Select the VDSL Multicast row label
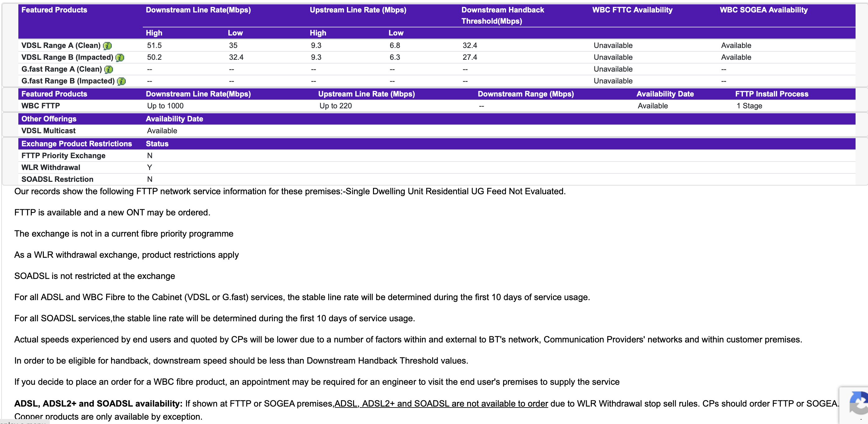 [48, 131]
